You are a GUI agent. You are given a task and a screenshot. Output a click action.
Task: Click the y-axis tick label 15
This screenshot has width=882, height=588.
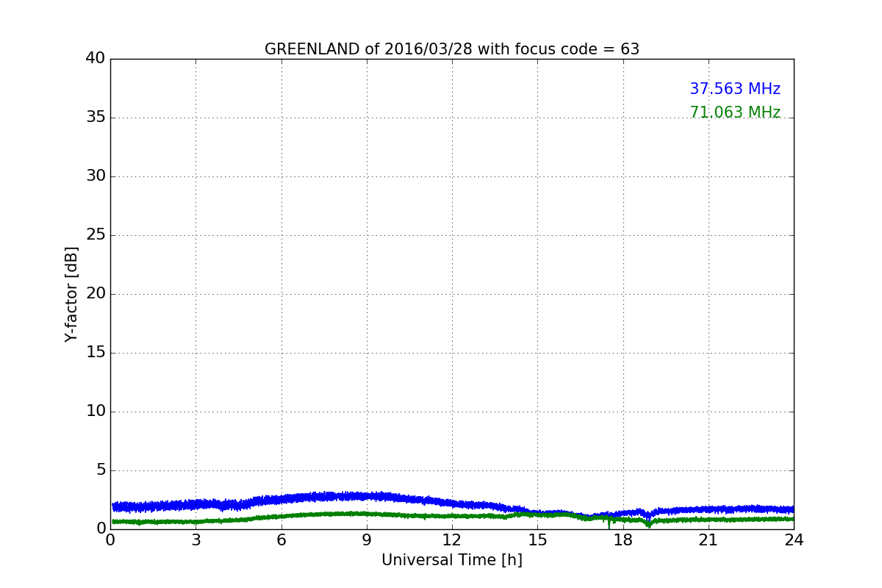(x=96, y=352)
